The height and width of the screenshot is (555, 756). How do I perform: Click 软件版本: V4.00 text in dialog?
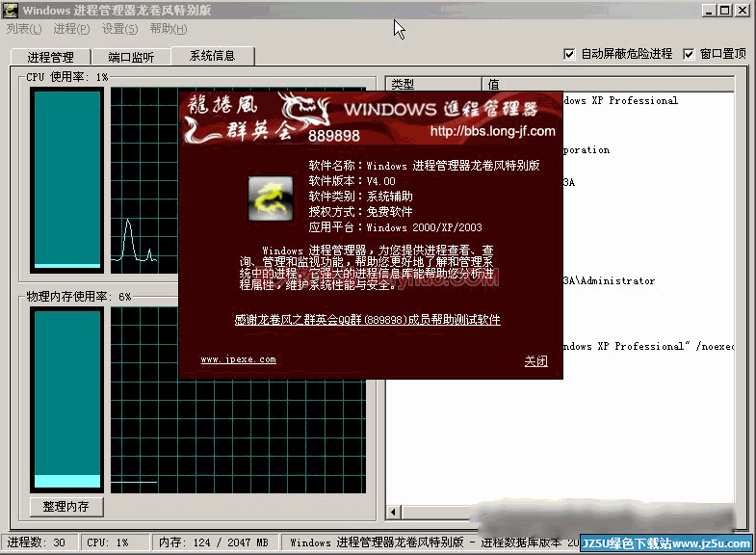[x=352, y=181]
